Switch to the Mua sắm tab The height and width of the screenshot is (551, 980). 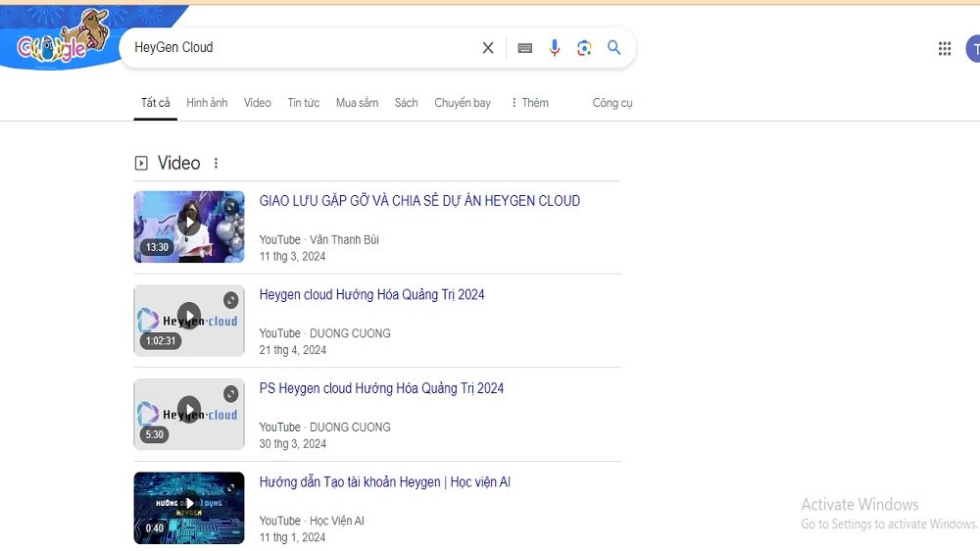tap(357, 103)
